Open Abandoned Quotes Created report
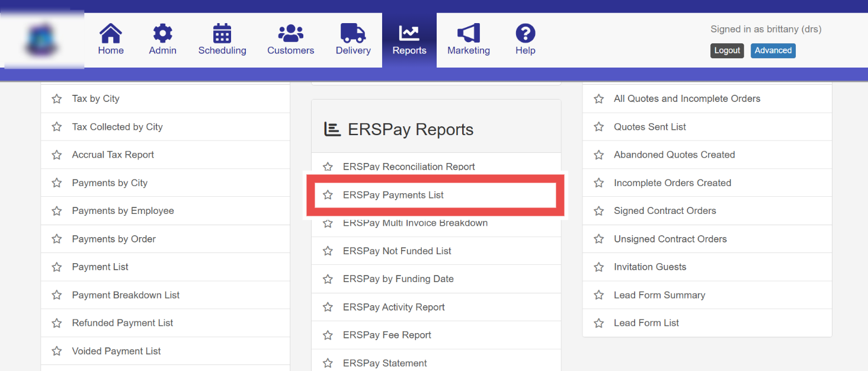The width and height of the screenshot is (868, 371). click(674, 155)
